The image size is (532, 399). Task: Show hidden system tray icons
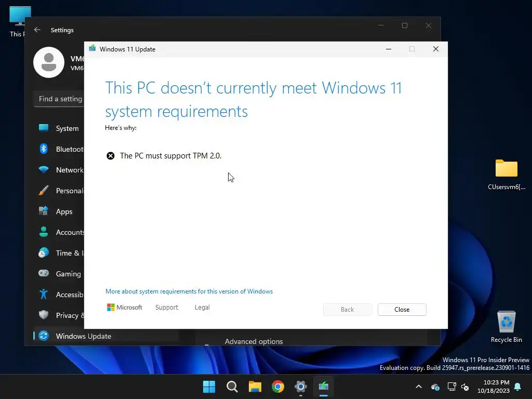(x=419, y=387)
